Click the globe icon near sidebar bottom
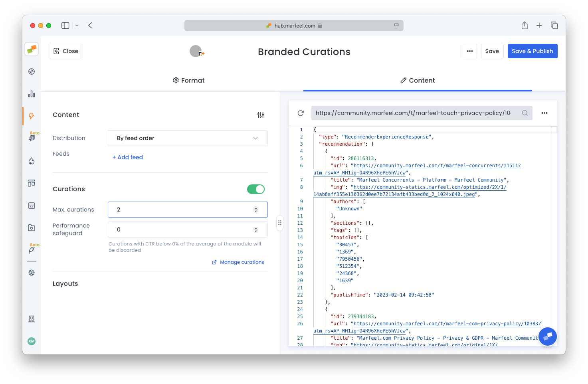The width and height of the screenshot is (588, 384). [32, 272]
